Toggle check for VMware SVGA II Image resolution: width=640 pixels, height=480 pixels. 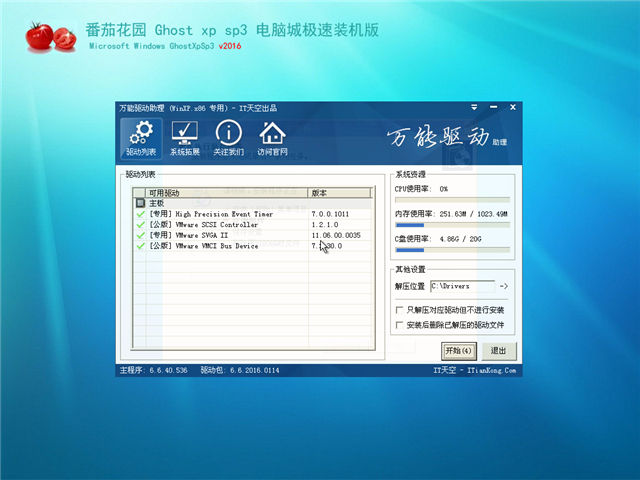(x=140, y=235)
